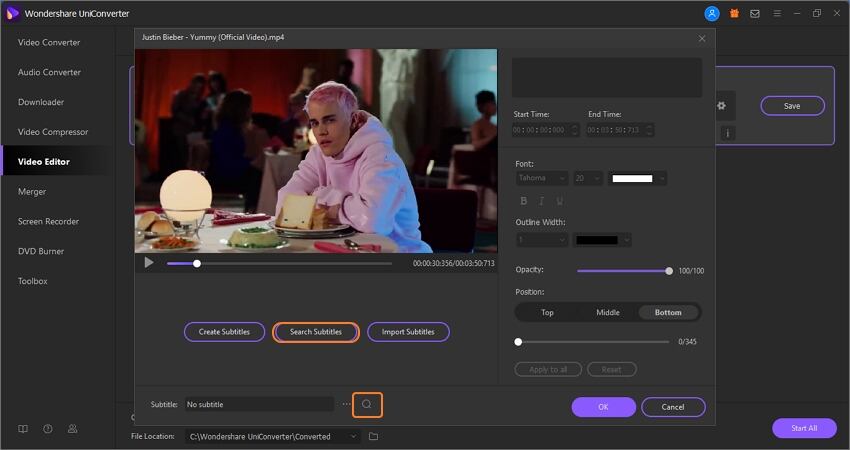850x450 pixels.
Task: Expand the black outline color dropdown
Action: [627, 240]
